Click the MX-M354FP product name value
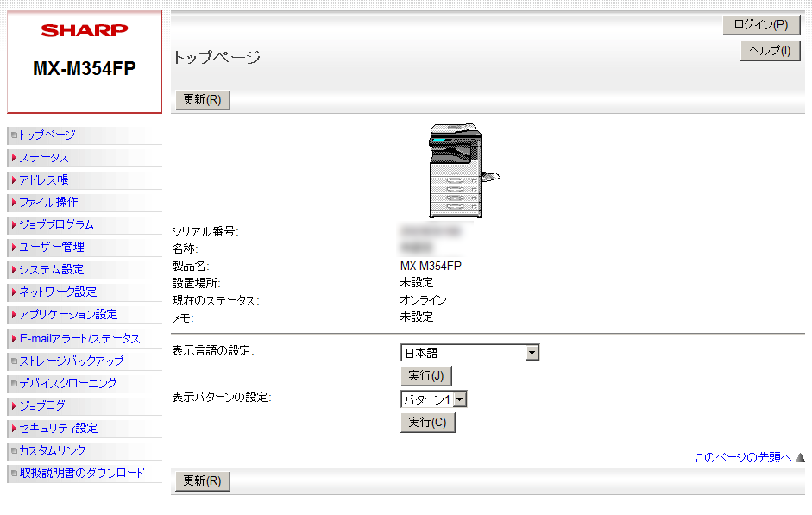This screenshot has width=812, height=515. (x=431, y=266)
